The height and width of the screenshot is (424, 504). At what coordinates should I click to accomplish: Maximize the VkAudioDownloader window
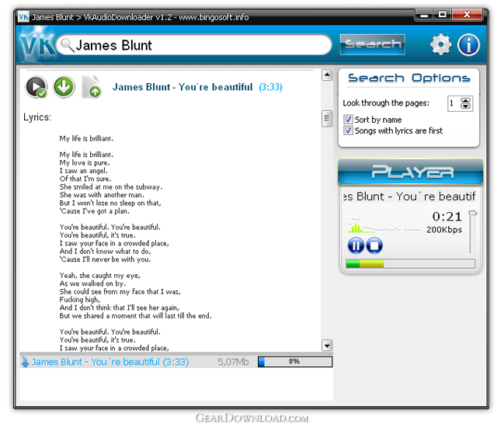(443, 15)
